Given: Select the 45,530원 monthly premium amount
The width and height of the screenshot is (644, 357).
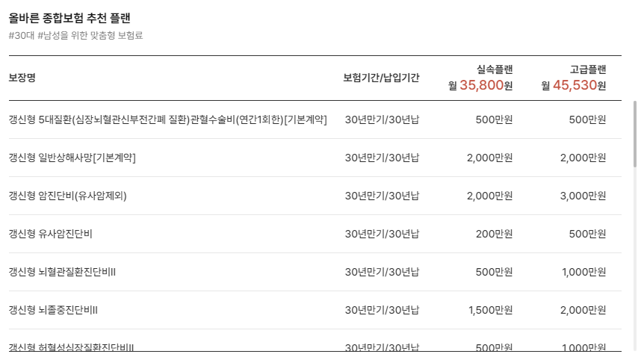Looking at the screenshot, I should tap(579, 85).
